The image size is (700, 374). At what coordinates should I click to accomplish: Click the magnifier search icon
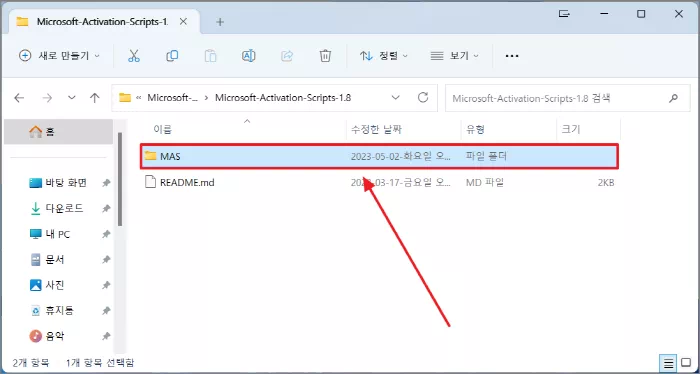pyautogui.click(x=673, y=98)
